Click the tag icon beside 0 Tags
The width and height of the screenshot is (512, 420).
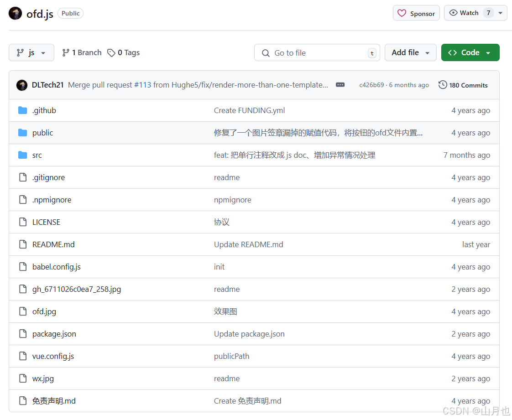[111, 52]
